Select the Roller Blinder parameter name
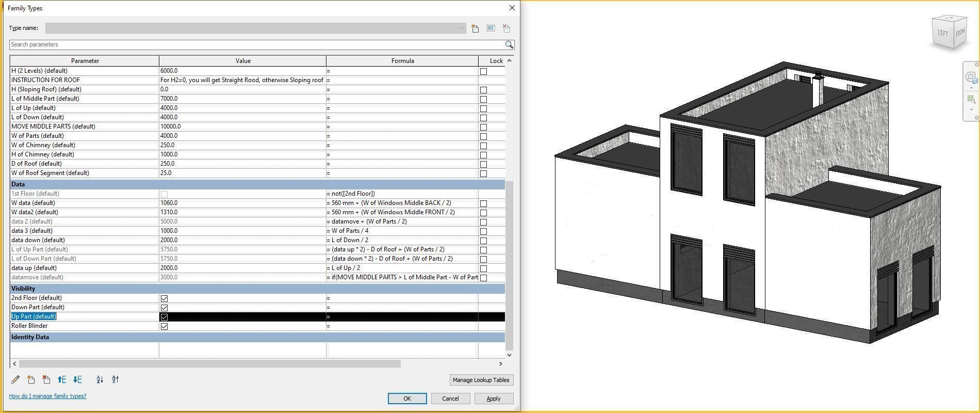The height and width of the screenshot is (413, 980). point(29,326)
